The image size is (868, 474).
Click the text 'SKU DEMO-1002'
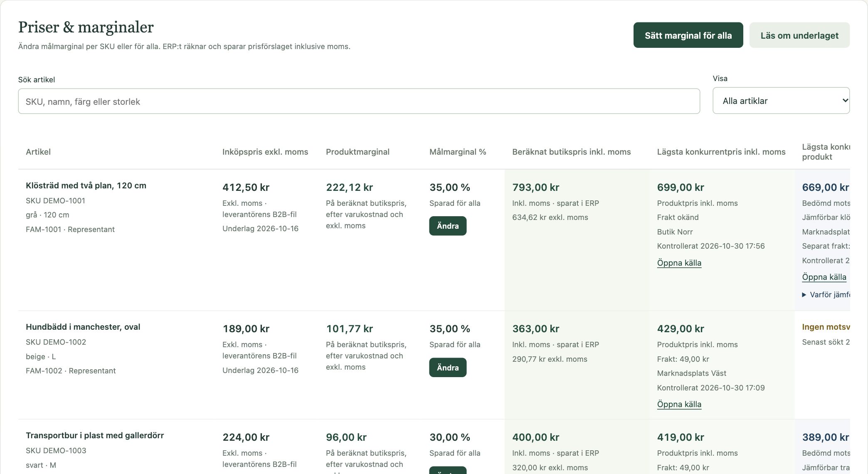[x=56, y=342]
